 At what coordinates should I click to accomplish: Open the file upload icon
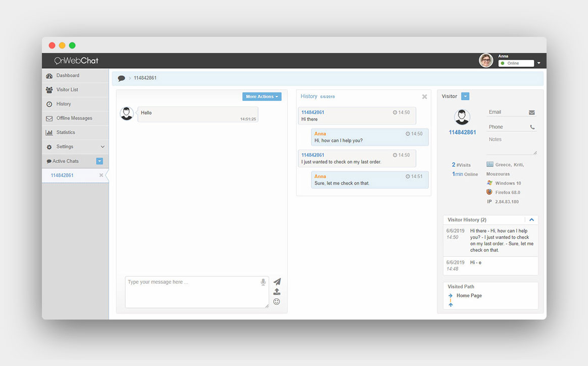pyautogui.click(x=277, y=292)
